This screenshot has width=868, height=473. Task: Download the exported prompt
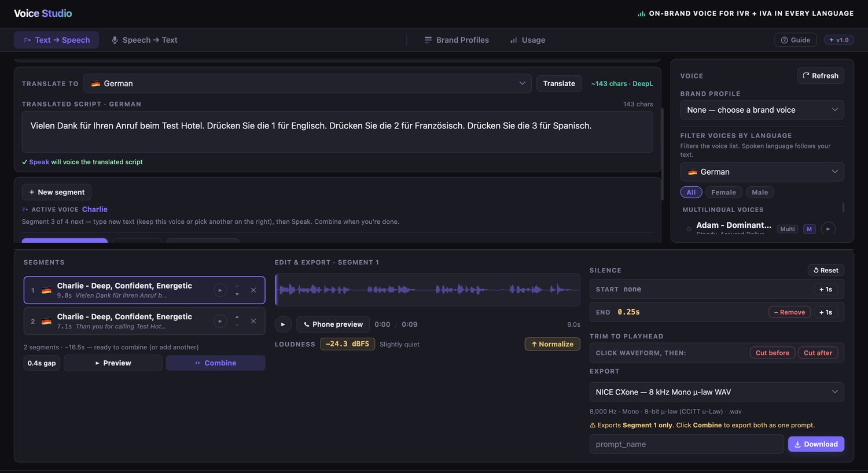click(816, 444)
